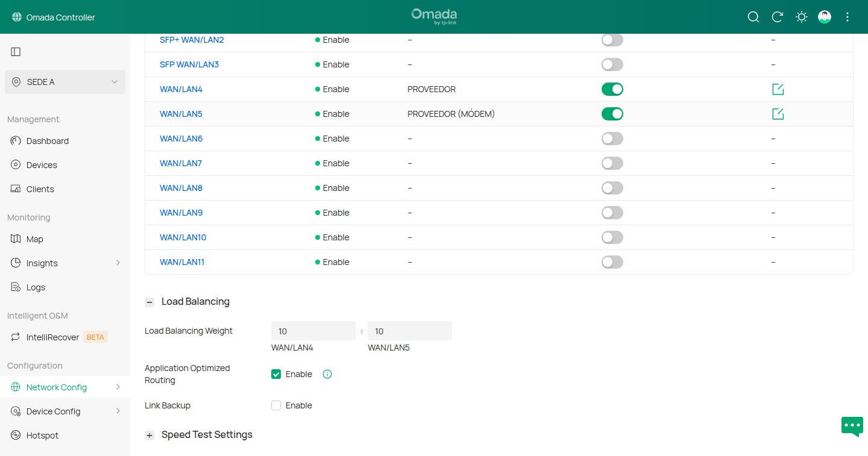Open the user account avatar

pyautogui.click(x=825, y=17)
